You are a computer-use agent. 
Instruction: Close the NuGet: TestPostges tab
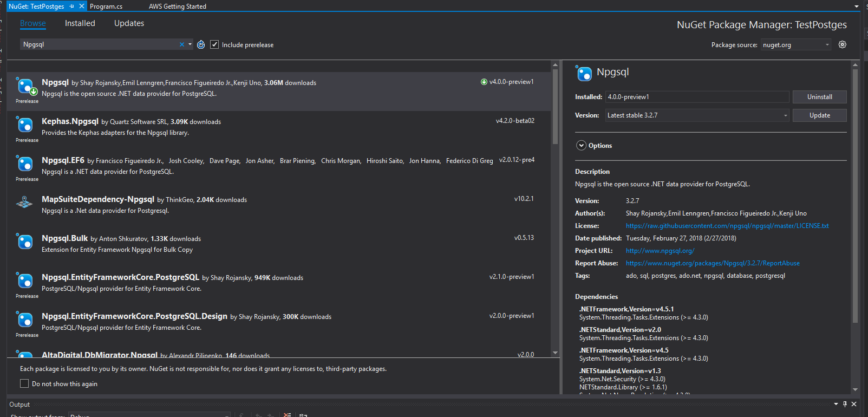82,6
